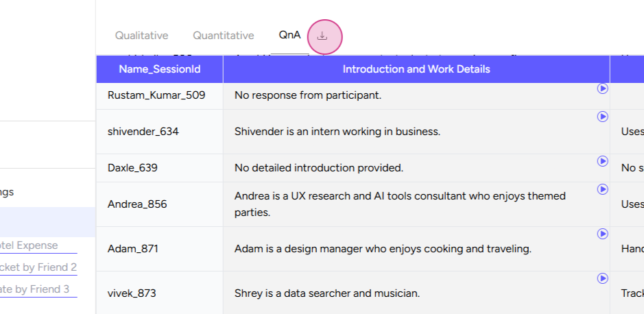Switch to the Quantitative tab
This screenshot has width=644, height=314.
point(224,36)
